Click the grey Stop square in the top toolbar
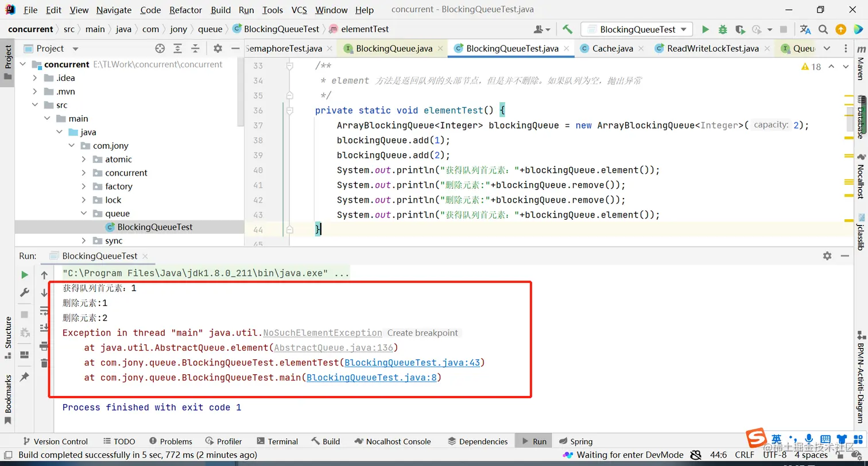 pyautogui.click(x=784, y=29)
